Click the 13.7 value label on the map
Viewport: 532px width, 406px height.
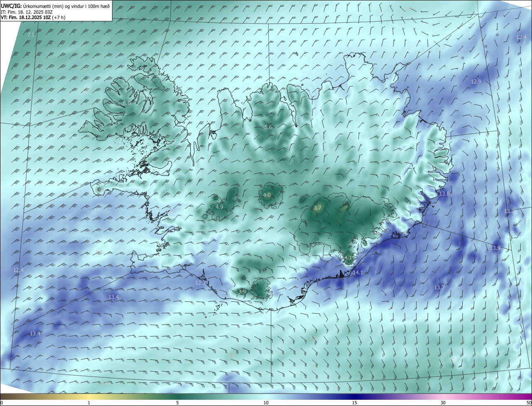tap(439, 288)
